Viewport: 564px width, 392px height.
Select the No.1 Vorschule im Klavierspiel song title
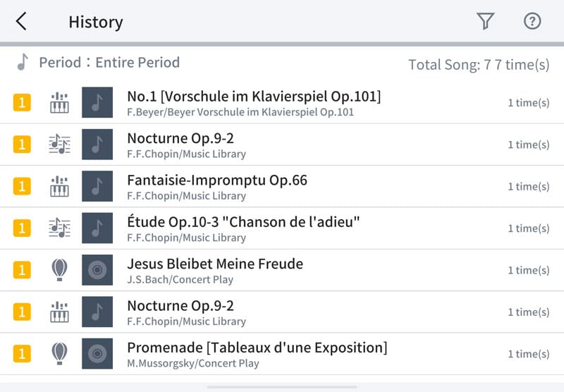pos(254,96)
